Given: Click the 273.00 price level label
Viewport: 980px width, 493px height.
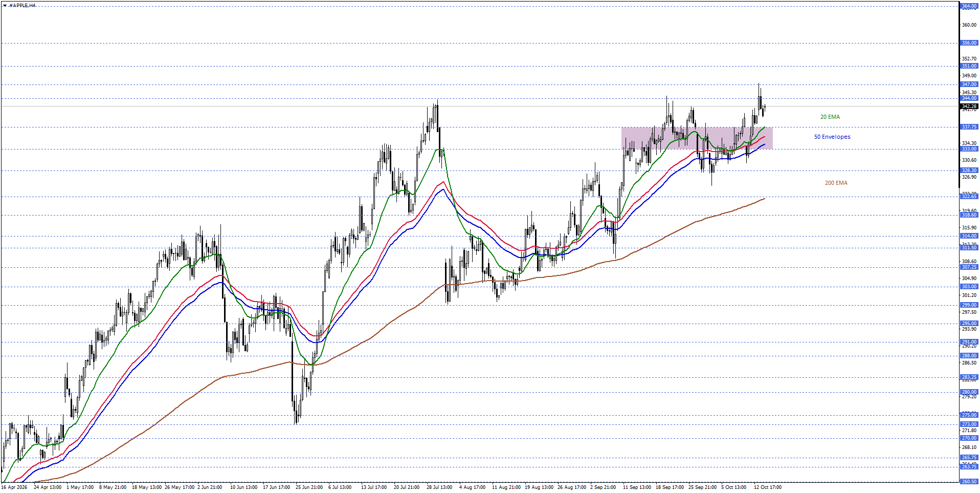Looking at the screenshot, I should click(x=969, y=424).
